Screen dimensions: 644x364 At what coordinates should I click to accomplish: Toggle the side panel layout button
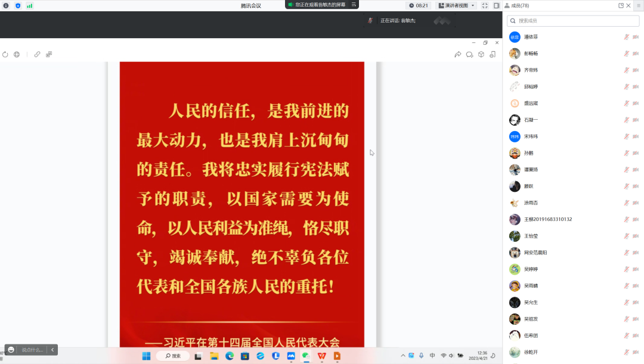click(x=496, y=5)
